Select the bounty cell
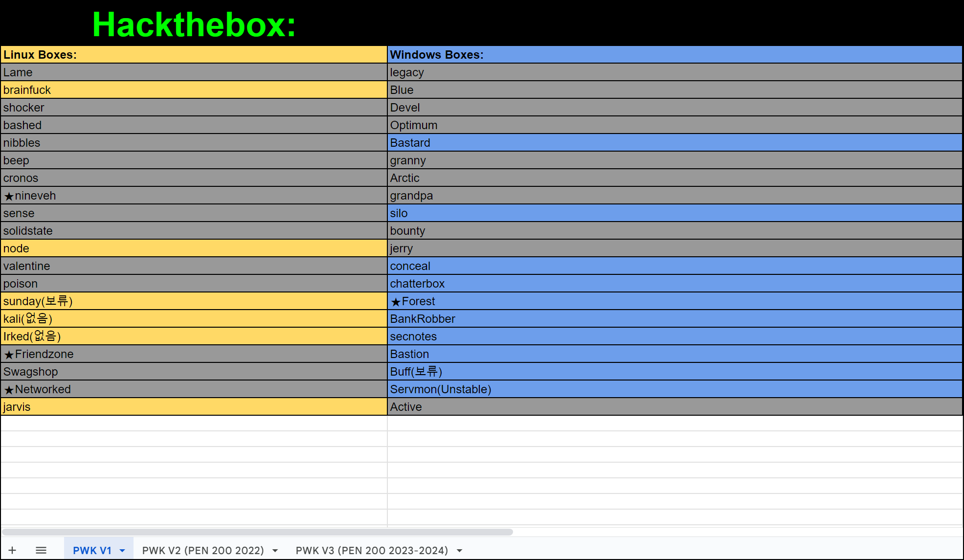Image resolution: width=964 pixels, height=560 pixels. pyautogui.click(x=675, y=231)
